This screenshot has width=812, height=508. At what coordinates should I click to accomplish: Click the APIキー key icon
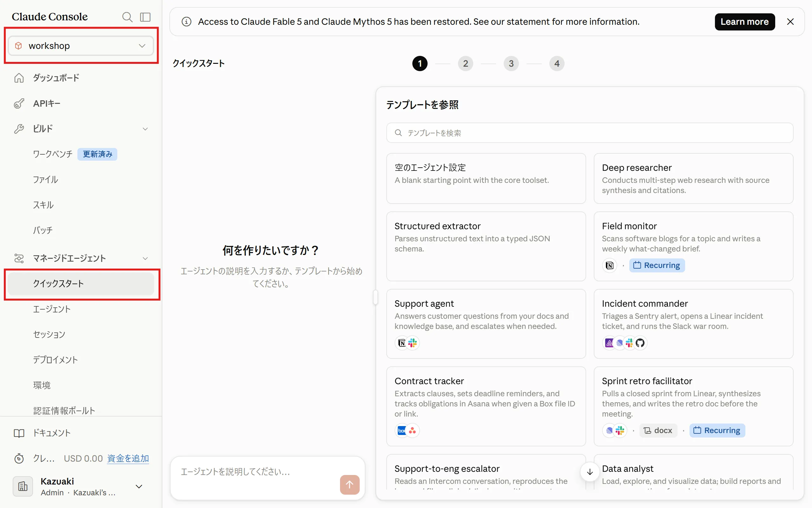tap(19, 104)
